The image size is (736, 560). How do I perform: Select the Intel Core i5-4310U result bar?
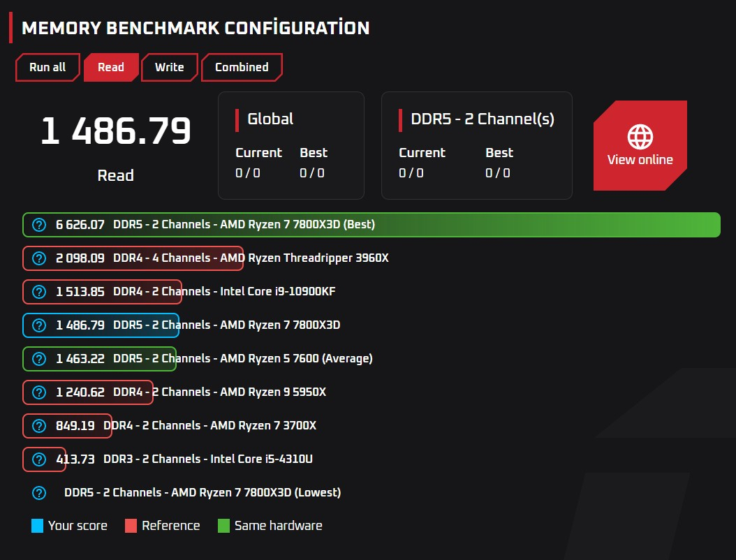pos(44,459)
